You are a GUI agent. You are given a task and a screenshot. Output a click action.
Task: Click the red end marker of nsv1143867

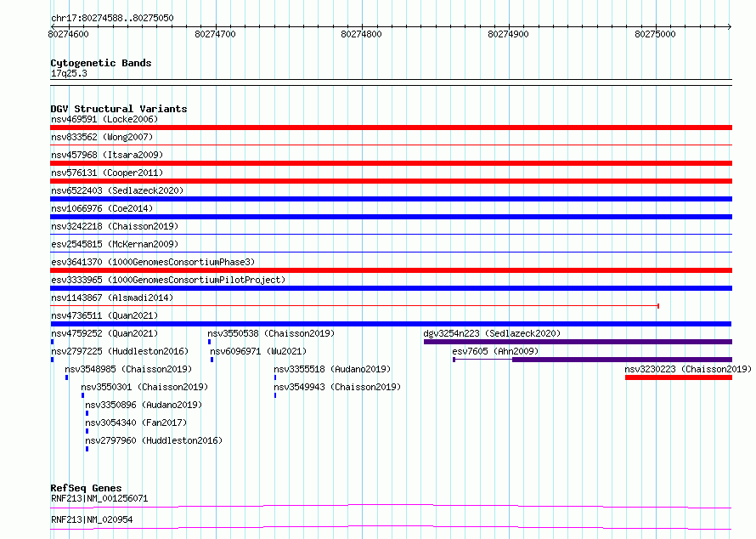tap(658, 306)
